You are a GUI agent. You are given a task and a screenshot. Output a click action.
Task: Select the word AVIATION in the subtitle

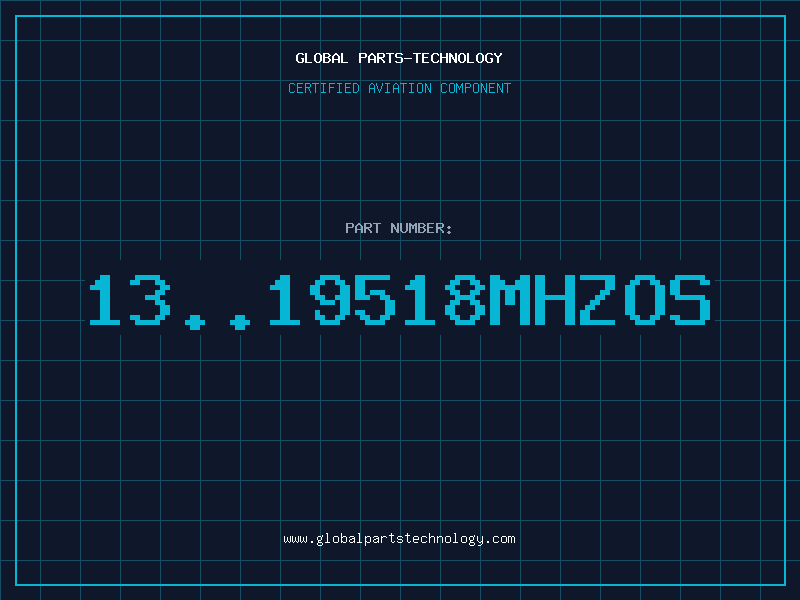click(x=400, y=88)
